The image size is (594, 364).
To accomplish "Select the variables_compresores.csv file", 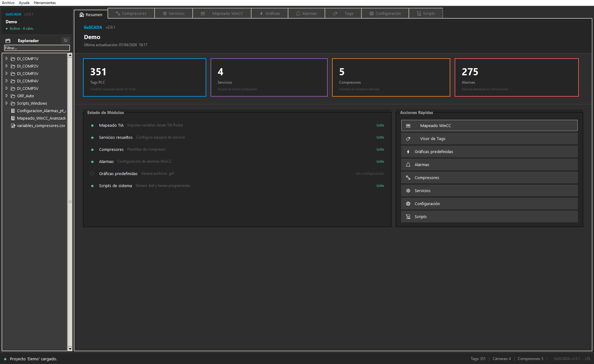I will tap(41, 125).
